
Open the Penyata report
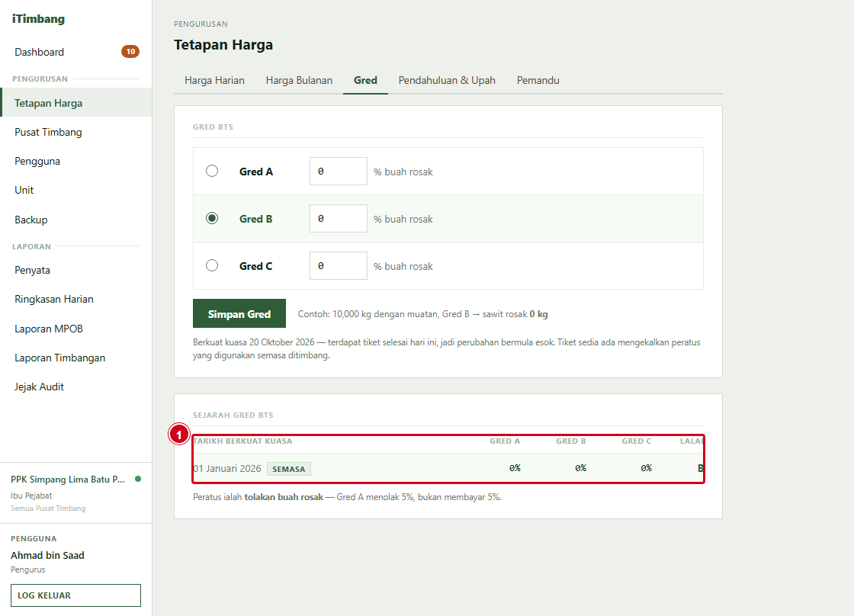pyautogui.click(x=75, y=270)
